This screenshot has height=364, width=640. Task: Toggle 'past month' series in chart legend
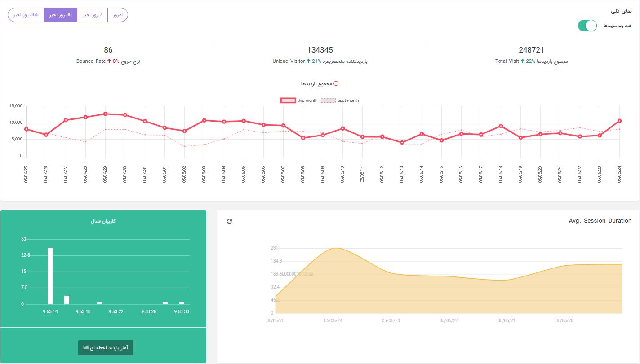(x=340, y=101)
